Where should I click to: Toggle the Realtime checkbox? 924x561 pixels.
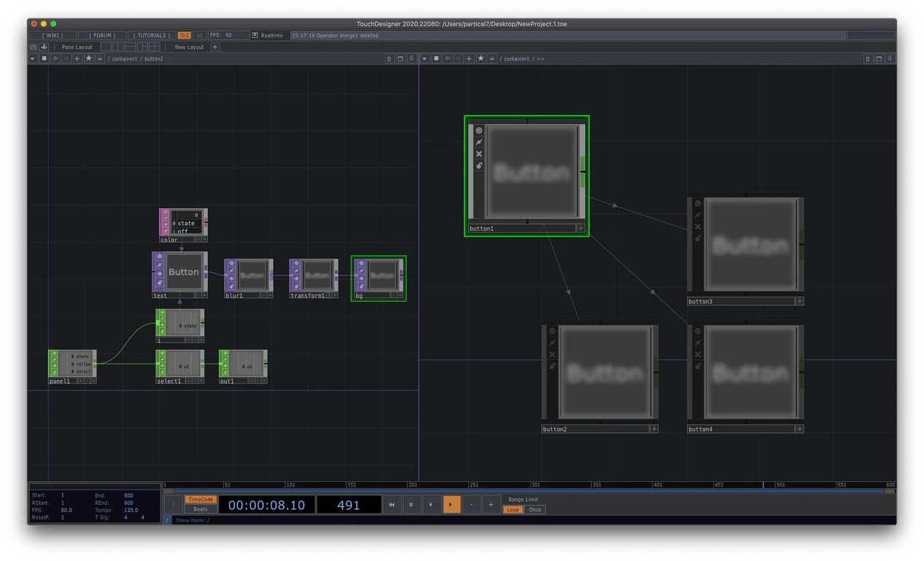(x=255, y=35)
